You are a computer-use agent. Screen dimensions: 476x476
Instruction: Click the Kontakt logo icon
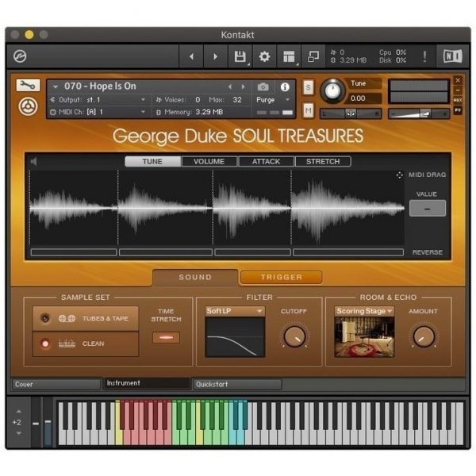click(x=20, y=56)
